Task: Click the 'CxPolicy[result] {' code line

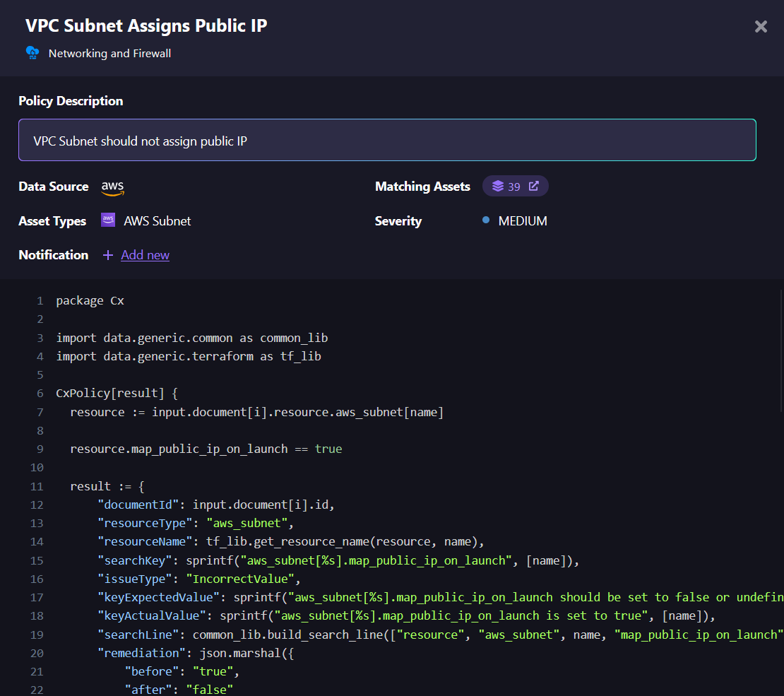Action: pos(117,394)
